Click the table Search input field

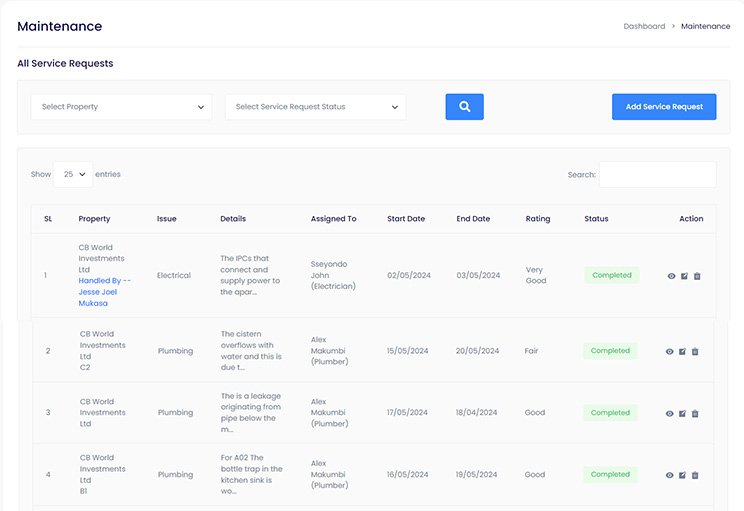tap(657, 174)
